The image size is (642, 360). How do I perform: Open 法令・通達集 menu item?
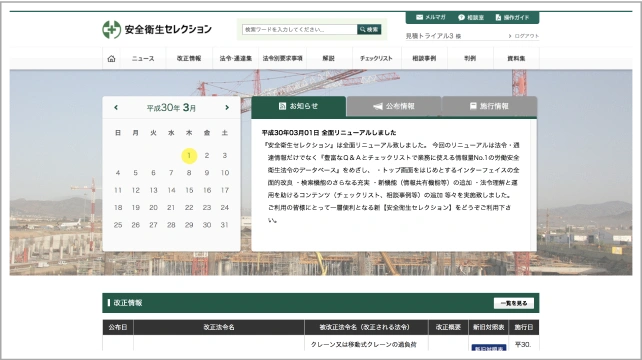(236, 59)
